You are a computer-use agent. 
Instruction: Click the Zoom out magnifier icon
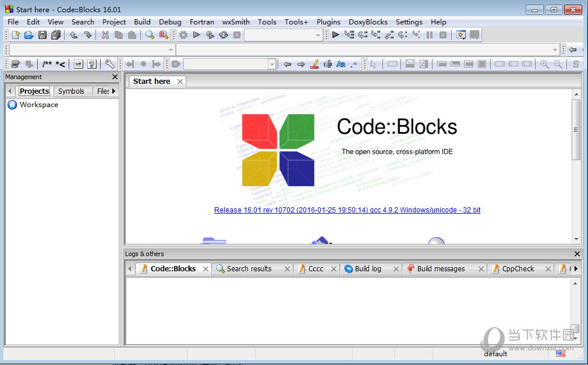pyautogui.click(x=558, y=64)
